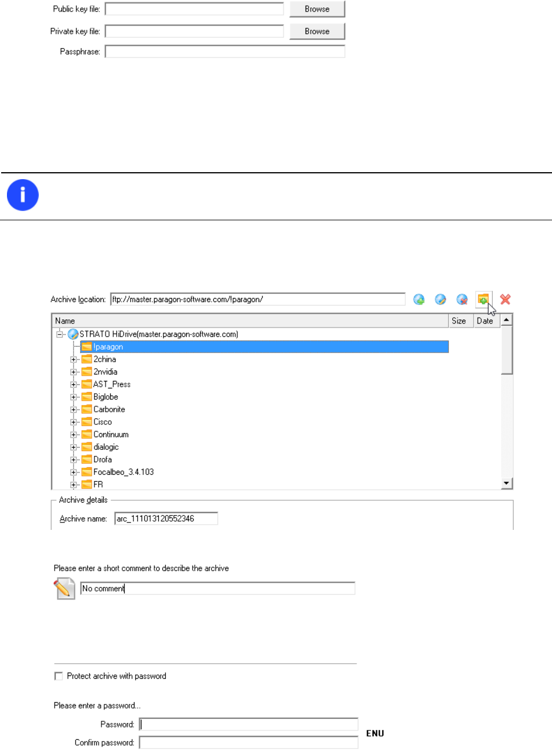Click Browse next to Public key file
The image size is (552, 756).
coord(317,9)
